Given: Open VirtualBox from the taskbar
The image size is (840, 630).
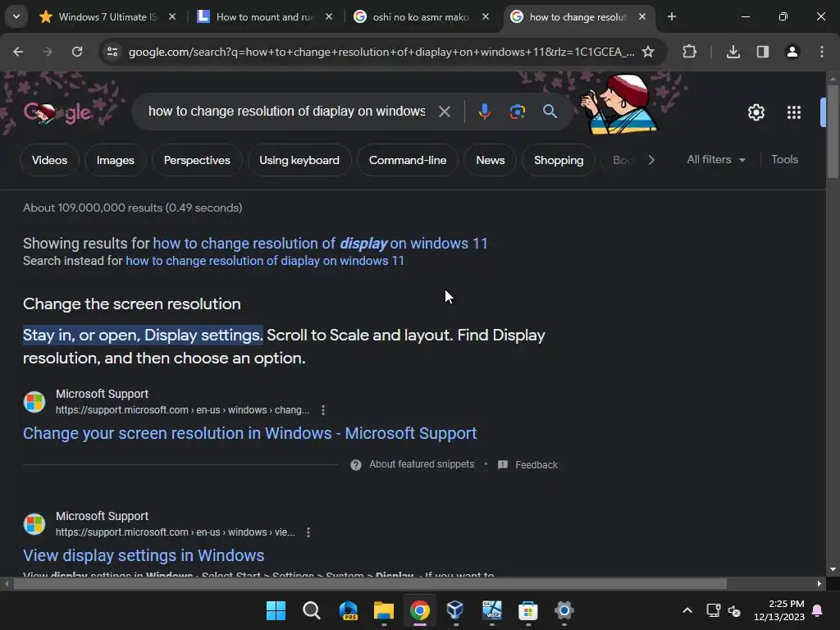Looking at the screenshot, I should (455, 610).
